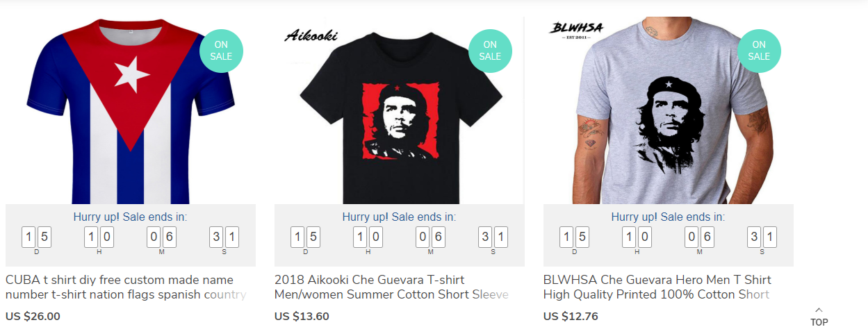This screenshot has width=868, height=327.
Task: Click ON SALE badge on grey BLWHSA shirt
Action: (759, 51)
